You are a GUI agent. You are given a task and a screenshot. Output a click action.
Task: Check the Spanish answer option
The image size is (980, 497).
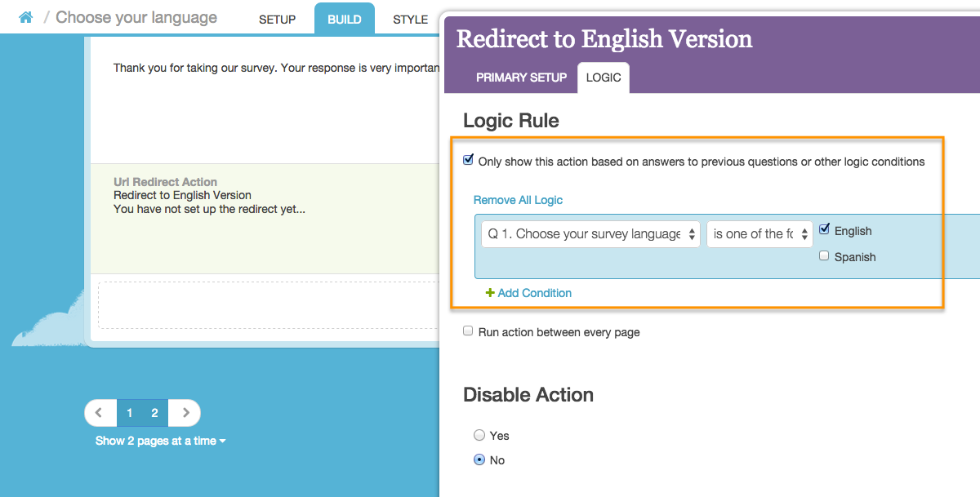(x=824, y=256)
